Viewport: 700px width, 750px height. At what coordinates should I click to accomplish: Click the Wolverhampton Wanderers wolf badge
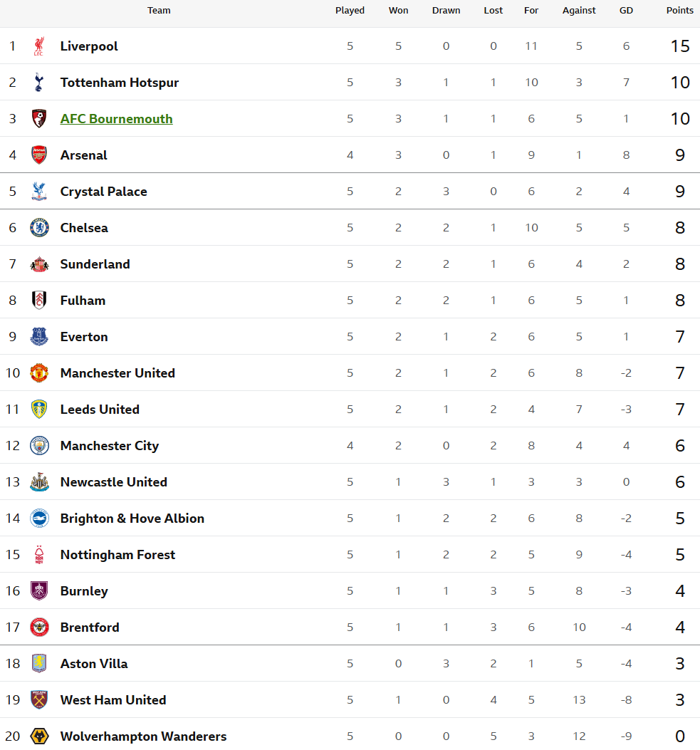[39, 736]
